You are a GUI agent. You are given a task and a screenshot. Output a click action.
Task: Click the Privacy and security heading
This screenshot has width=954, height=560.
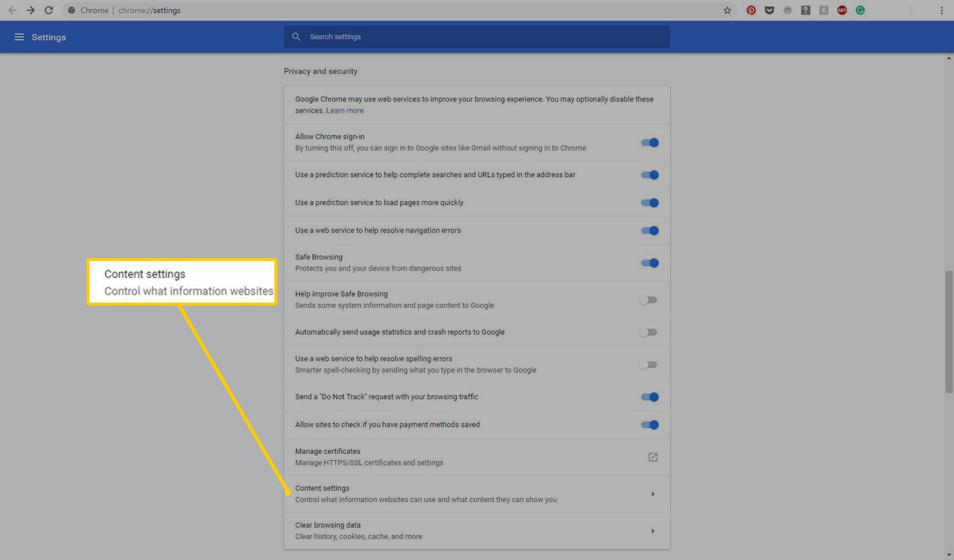tap(320, 71)
